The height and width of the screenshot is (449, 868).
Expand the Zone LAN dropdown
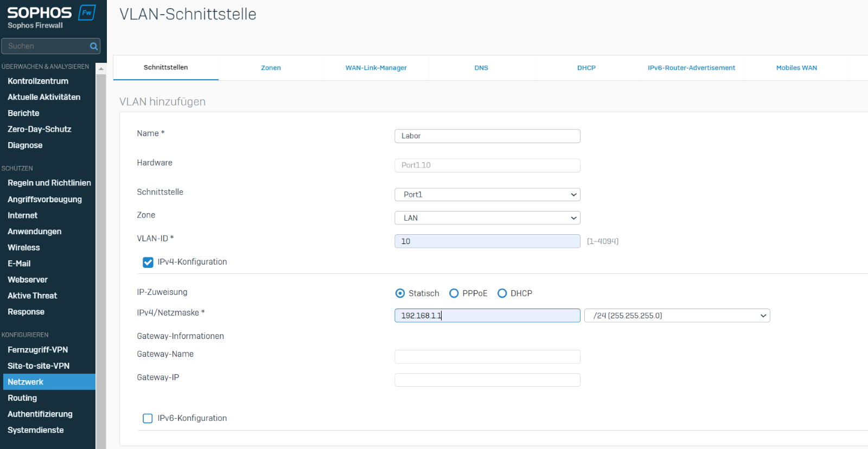[x=487, y=218]
